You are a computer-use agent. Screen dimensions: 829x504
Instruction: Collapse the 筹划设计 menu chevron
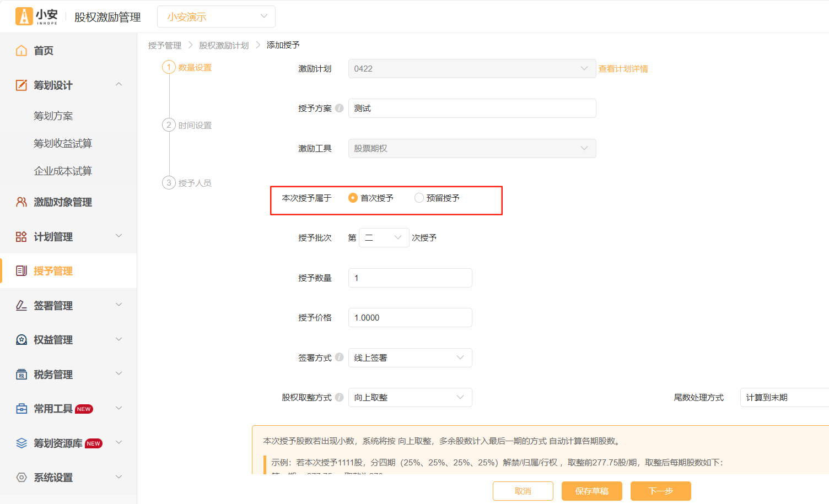[x=119, y=84]
